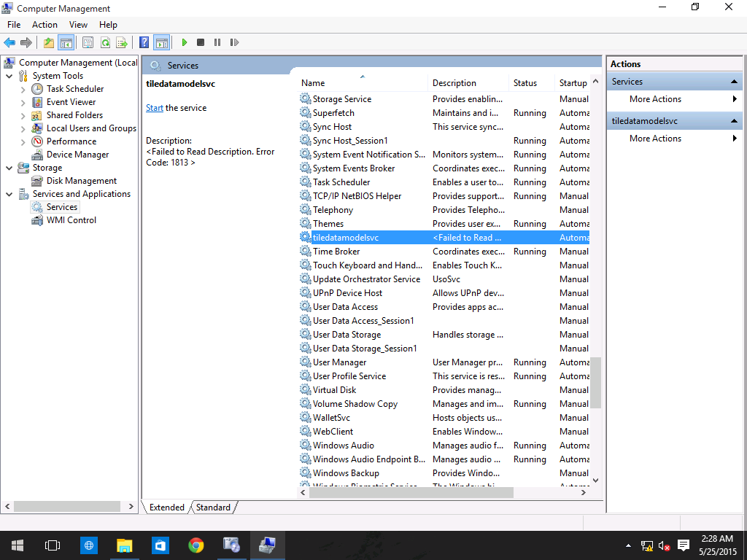
Task: Start the service with the green play icon
Action: click(185, 42)
